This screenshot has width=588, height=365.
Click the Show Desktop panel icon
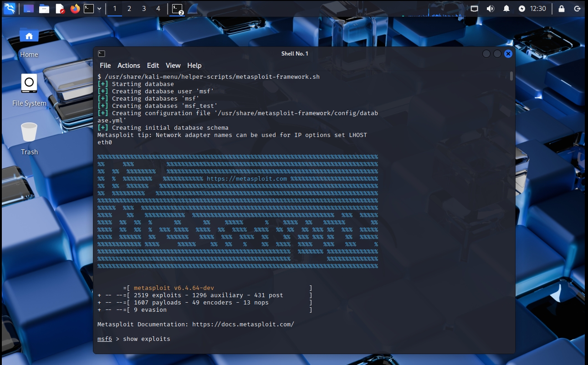(28, 9)
